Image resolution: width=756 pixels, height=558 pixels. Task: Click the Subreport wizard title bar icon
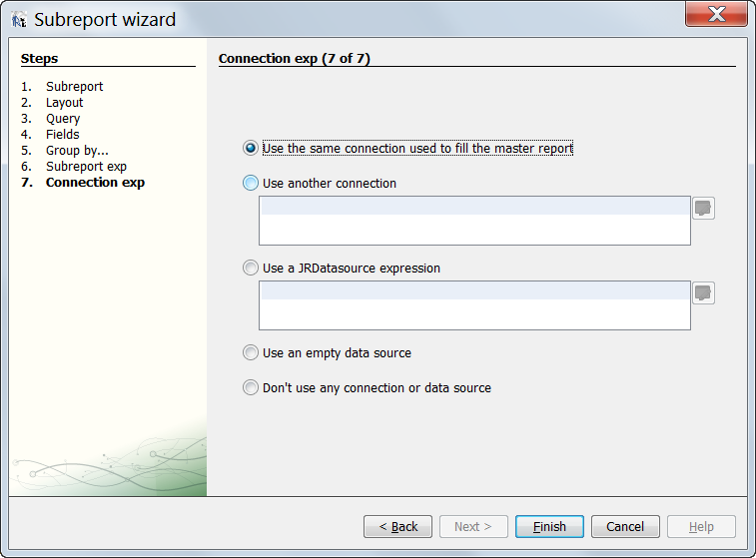pos(19,19)
